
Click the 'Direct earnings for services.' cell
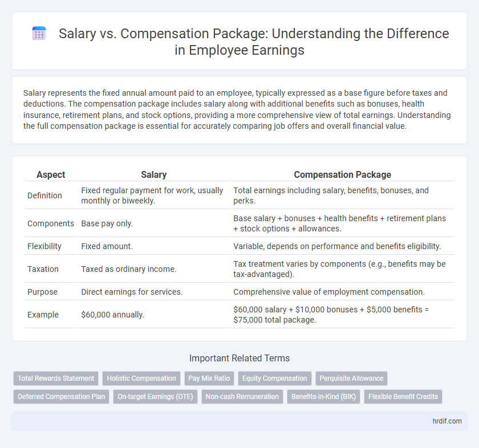[153, 292]
